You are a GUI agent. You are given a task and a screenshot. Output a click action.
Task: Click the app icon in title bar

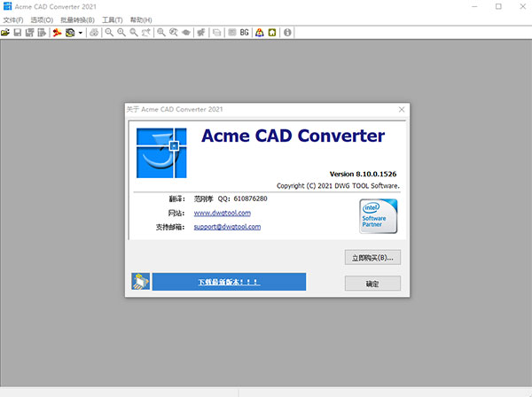(x=7, y=6)
